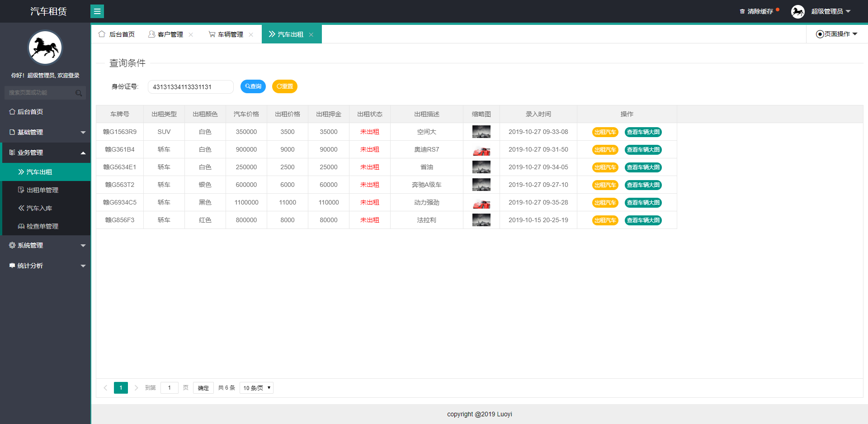Click the next page arrow in pagination
This screenshot has height=424, width=868.
[x=136, y=388]
